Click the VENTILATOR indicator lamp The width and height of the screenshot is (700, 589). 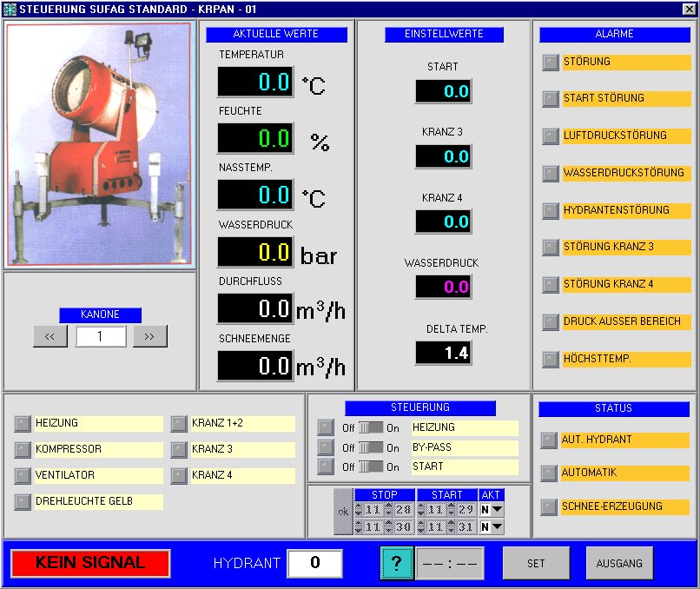click(23, 476)
